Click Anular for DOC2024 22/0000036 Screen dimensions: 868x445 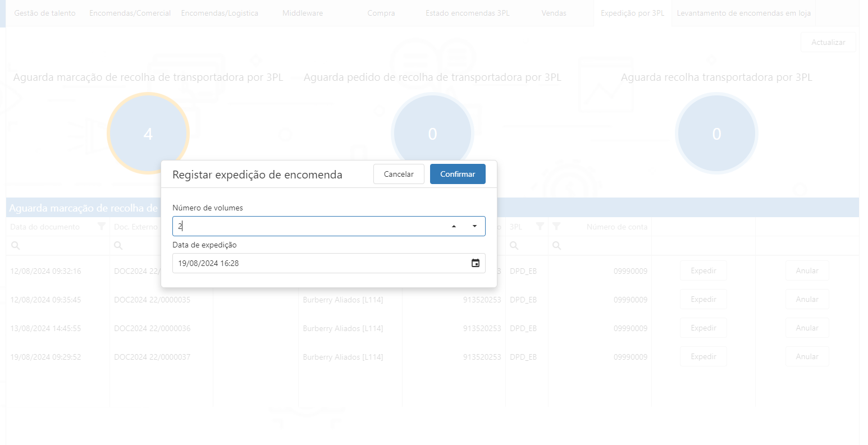point(807,328)
